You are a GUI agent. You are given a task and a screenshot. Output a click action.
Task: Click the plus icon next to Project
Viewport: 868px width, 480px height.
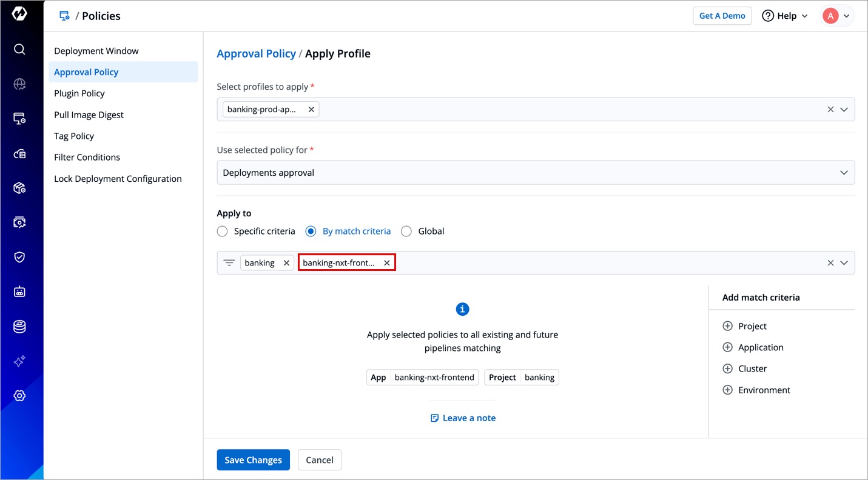[x=727, y=326]
